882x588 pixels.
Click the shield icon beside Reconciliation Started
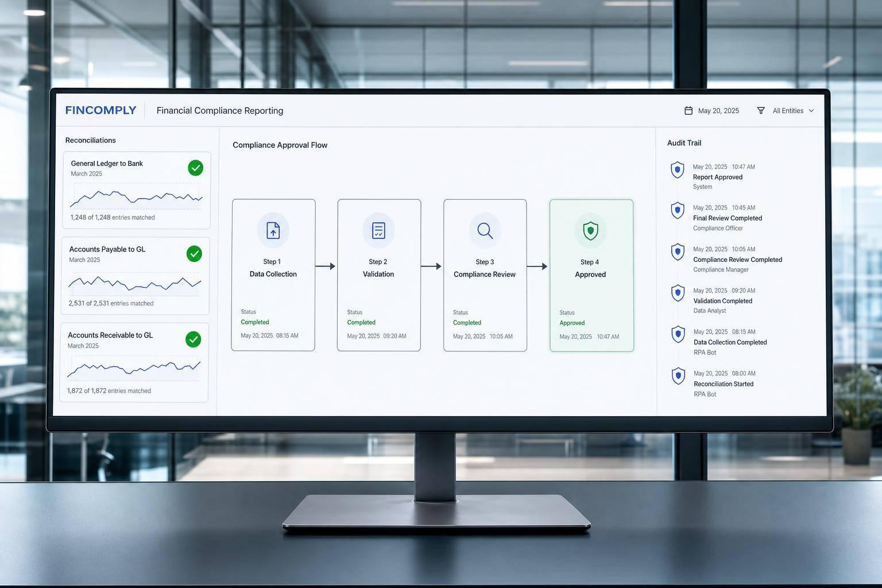click(x=678, y=376)
